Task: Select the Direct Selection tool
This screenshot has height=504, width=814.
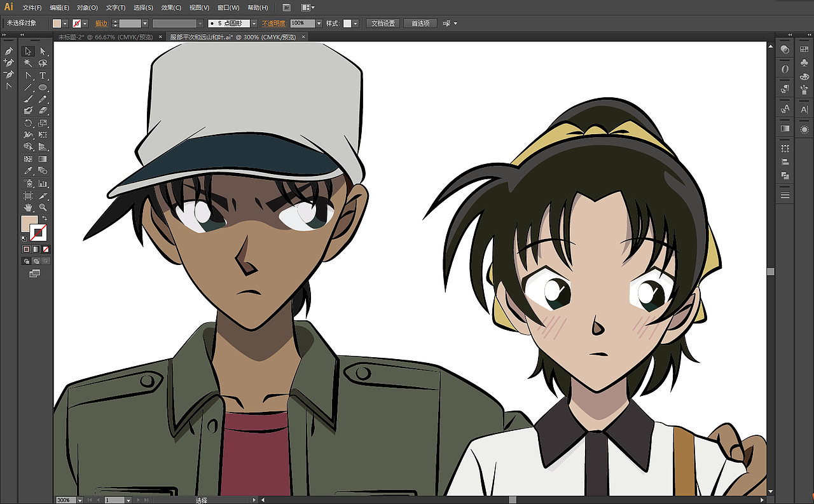Action: tap(43, 51)
